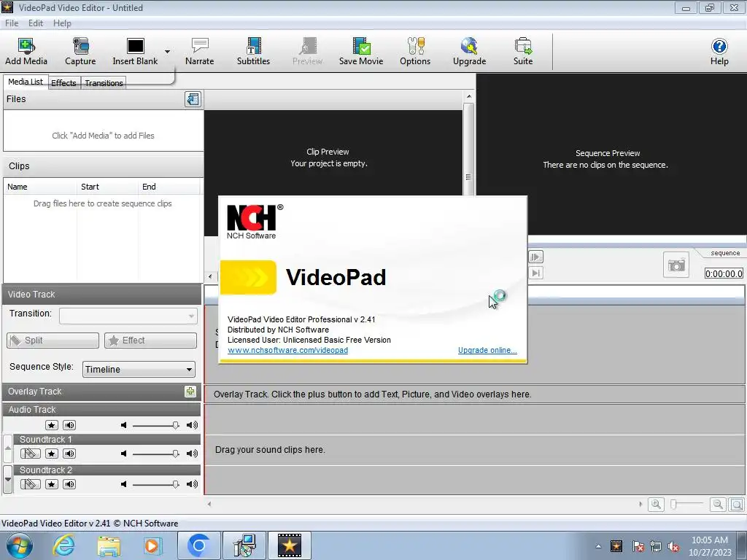Click the go-to-end playback button
Image resolution: width=747 pixels, height=560 pixels.
[x=536, y=273]
